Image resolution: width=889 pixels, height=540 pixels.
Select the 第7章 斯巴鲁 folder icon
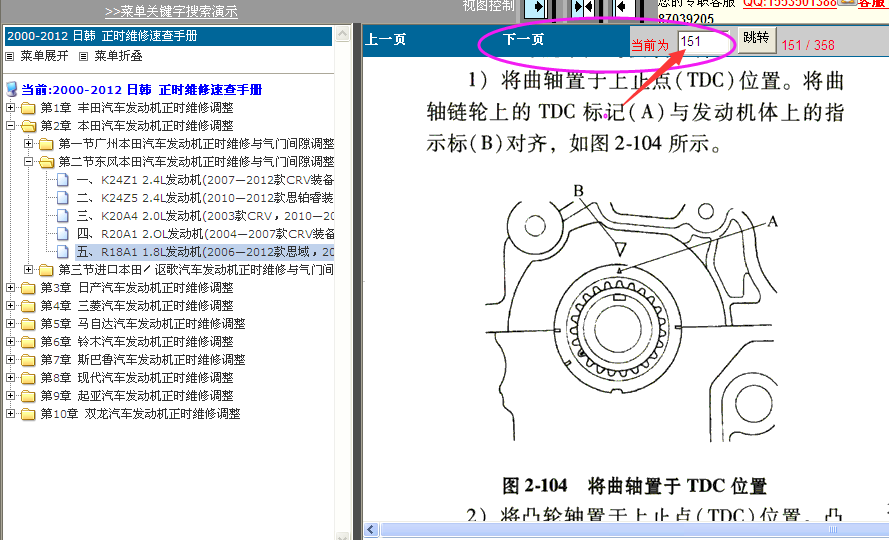pyautogui.click(x=28, y=360)
